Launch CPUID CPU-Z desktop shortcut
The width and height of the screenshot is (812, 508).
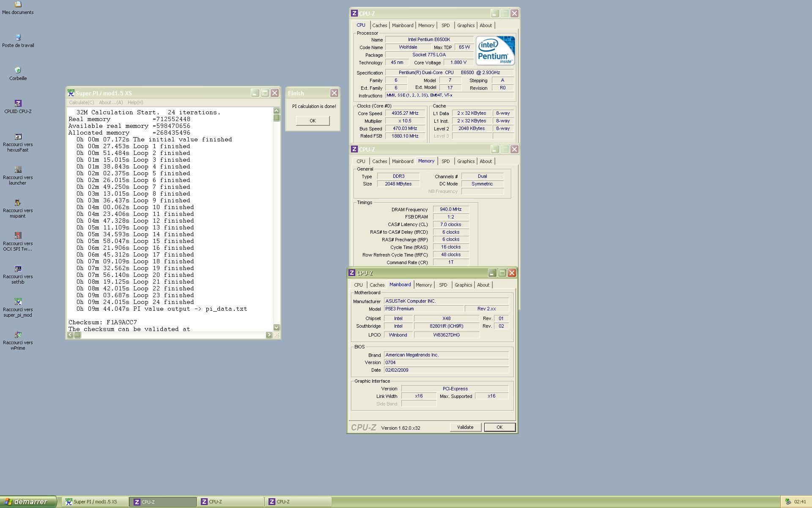[x=18, y=103]
